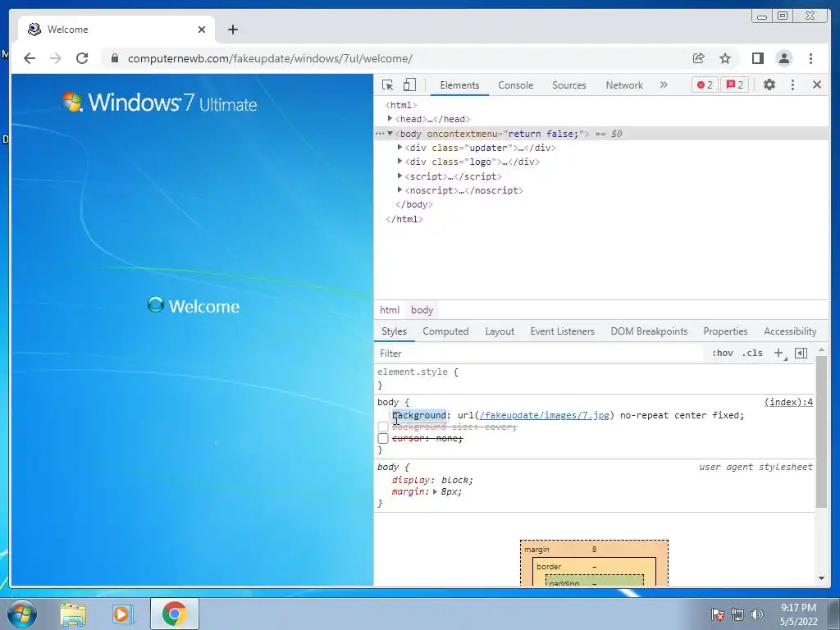Open DevTools customize three-dot menu
The height and width of the screenshot is (630, 840).
click(793, 84)
